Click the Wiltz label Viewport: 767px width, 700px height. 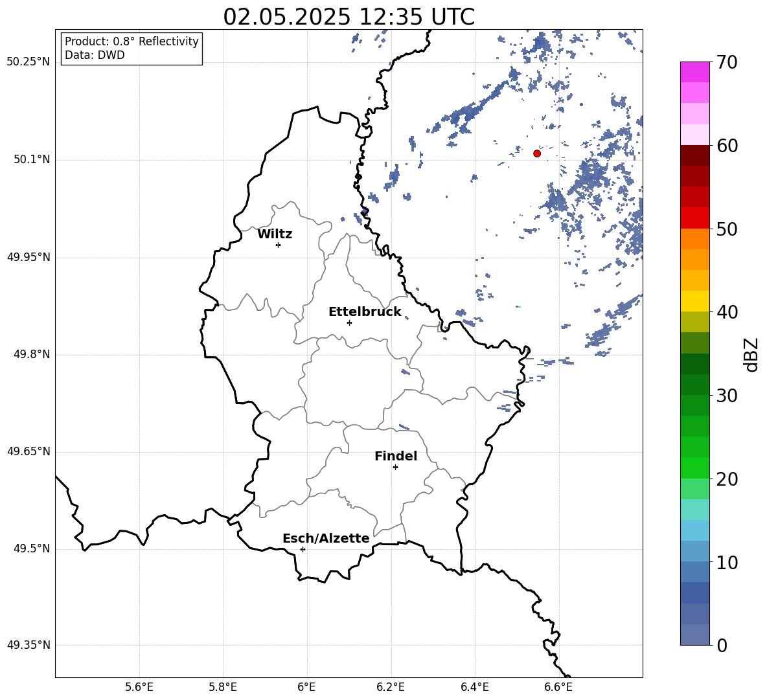pyautogui.click(x=275, y=234)
